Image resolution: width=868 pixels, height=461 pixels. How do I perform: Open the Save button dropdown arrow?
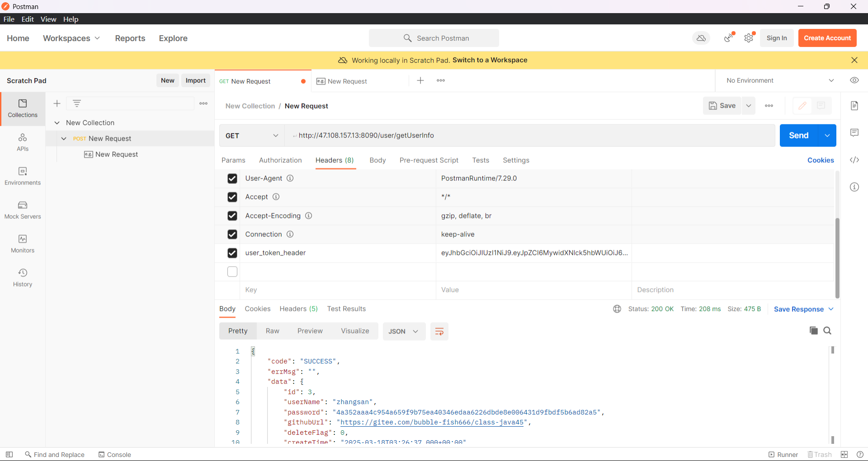pyautogui.click(x=749, y=106)
